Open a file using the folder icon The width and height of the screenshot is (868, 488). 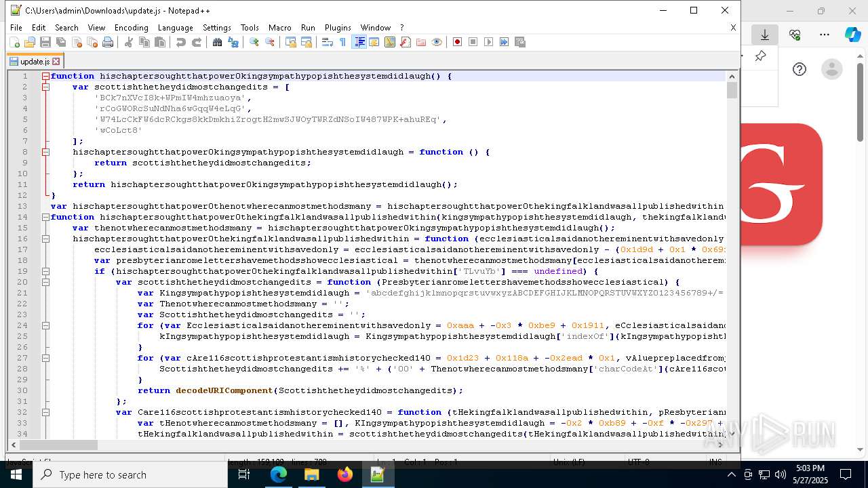(x=30, y=42)
